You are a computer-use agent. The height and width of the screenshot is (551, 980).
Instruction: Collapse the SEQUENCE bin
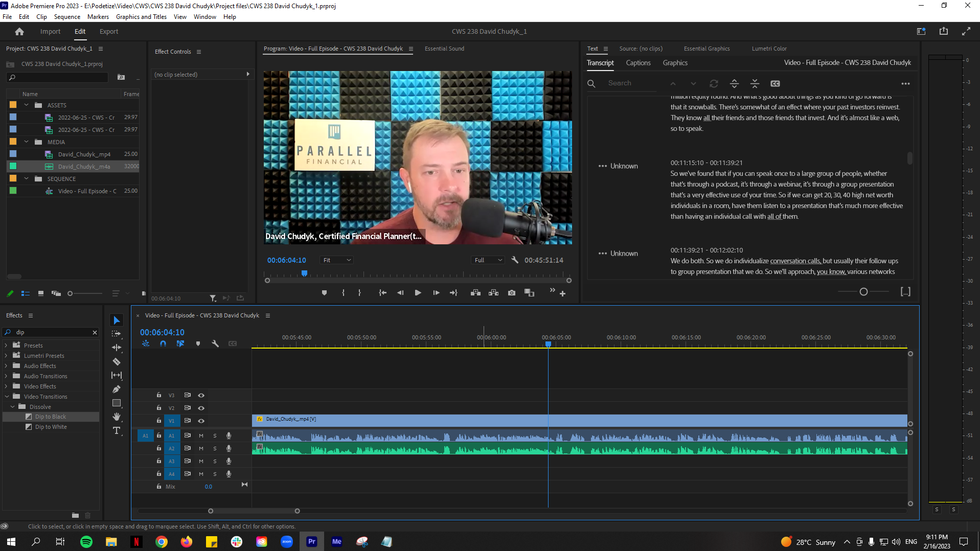coord(26,179)
